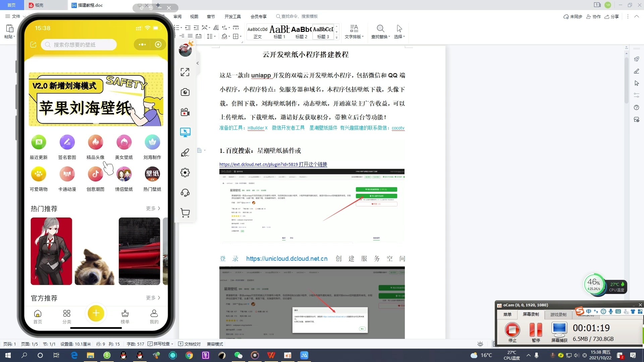This screenshot has width=644, height=362.
Task: Open the 会员专享 ribbon tab
Action: (259, 16)
